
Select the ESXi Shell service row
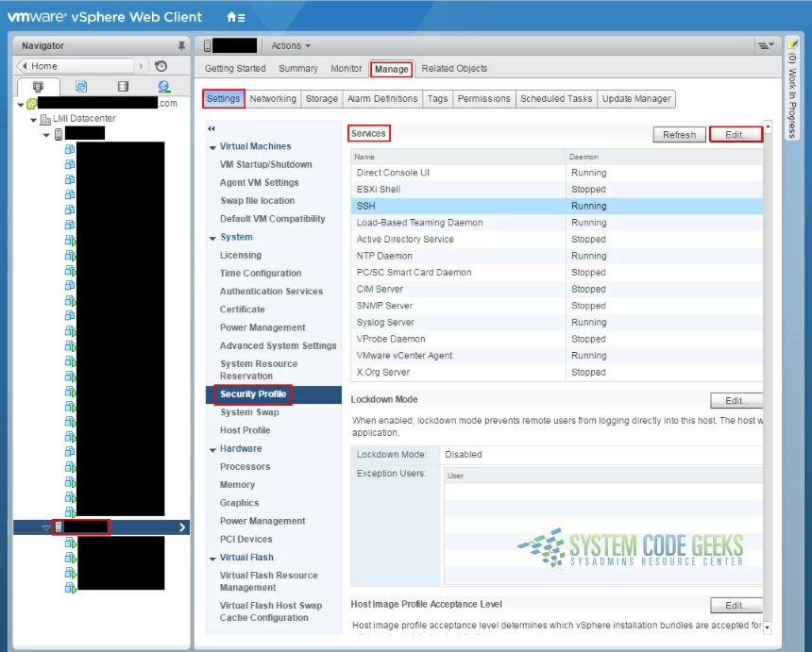coord(557,190)
